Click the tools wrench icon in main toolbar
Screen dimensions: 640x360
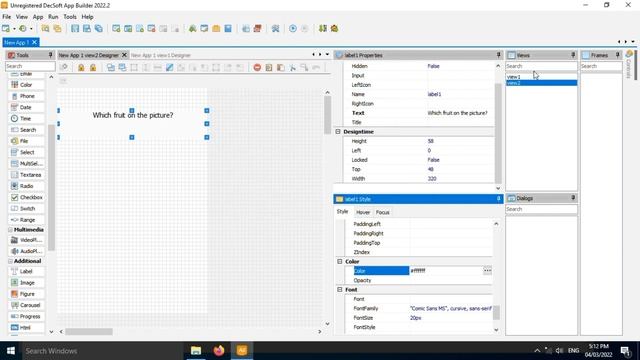[x=276, y=29]
